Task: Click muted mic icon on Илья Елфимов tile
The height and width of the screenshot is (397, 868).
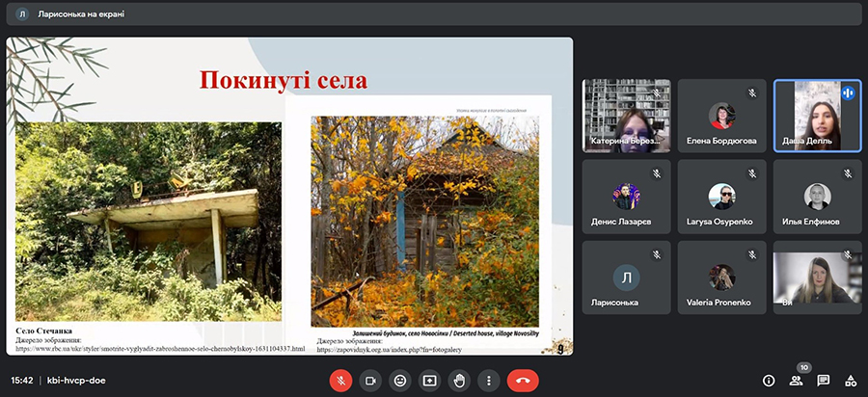Action: [848, 173]
